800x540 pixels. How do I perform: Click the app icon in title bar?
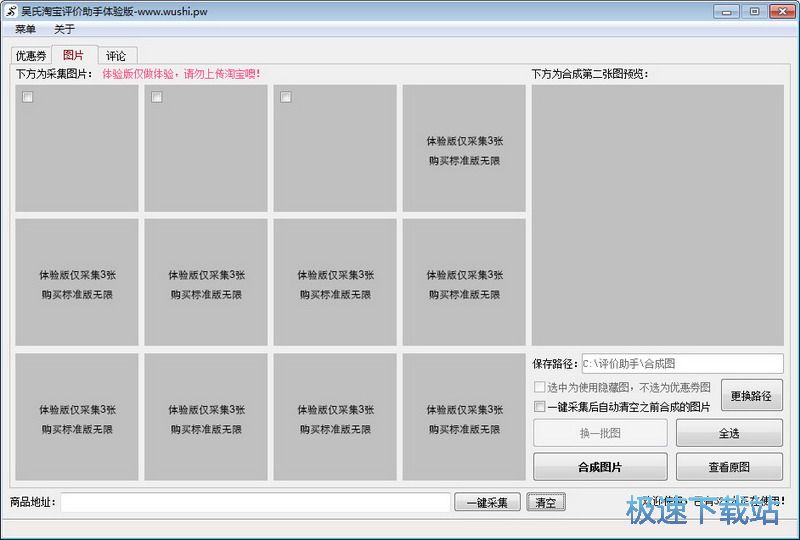coord(10,11)
